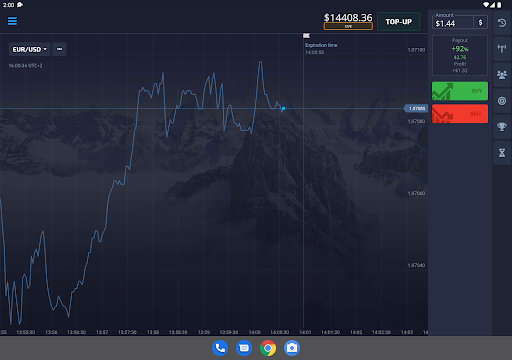Open pending trades hourglass icon

pyautogui.click(x=502, y=153)
